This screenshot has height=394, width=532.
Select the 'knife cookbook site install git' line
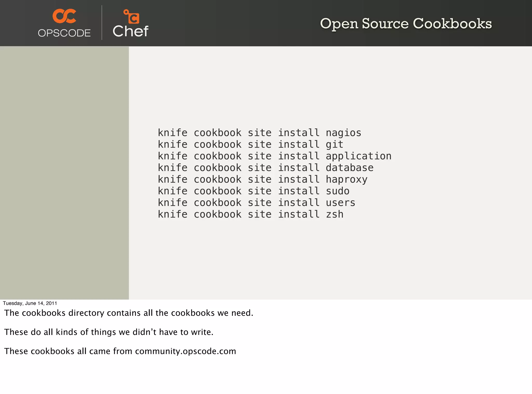pos(251,144)
